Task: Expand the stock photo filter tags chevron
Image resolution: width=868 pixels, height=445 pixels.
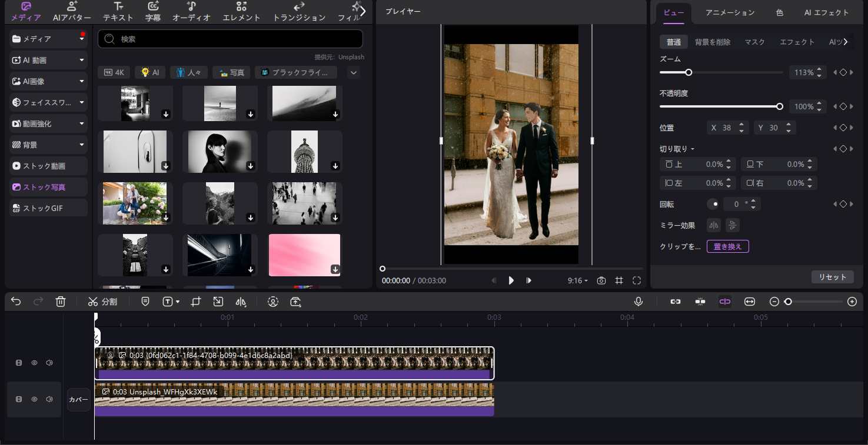Action: (x=353, y=73)
